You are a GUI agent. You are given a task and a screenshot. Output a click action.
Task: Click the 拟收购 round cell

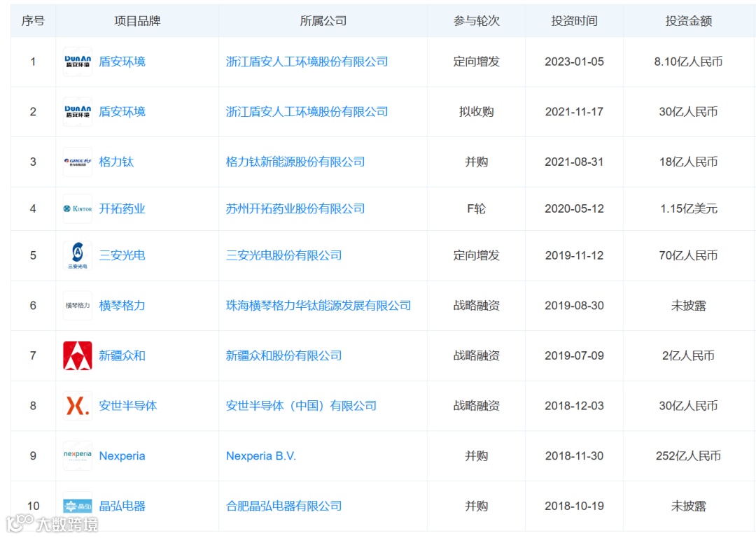[x=477, y=112]
